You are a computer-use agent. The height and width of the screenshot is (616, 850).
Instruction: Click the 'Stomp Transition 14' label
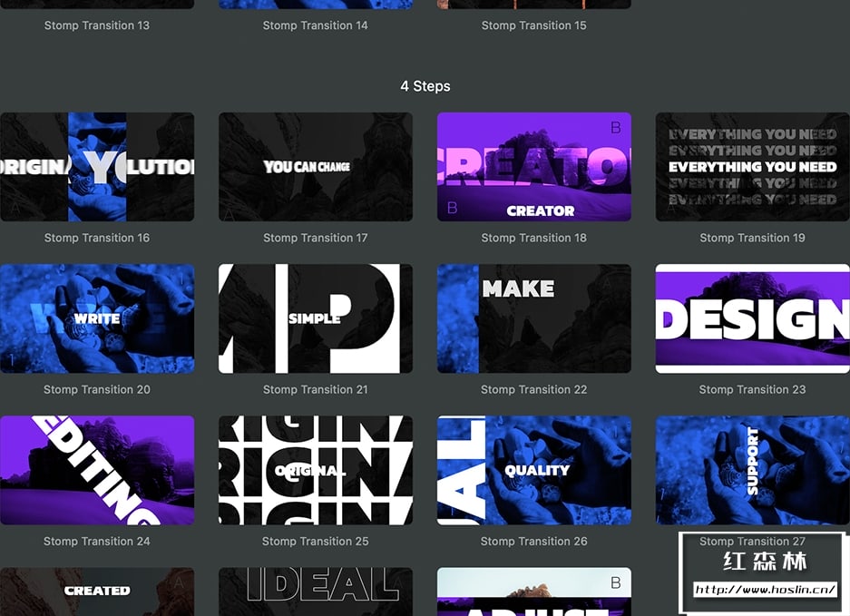316,25
